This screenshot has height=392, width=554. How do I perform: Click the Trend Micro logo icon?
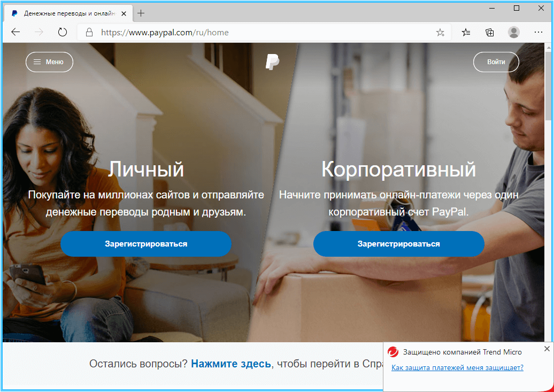coord(393,352)
